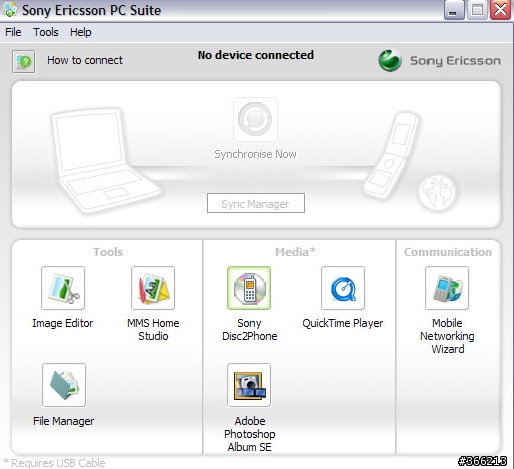This screenshot has width=514, height=469.
Task: Click the Communication section heading
Action: point(448,252)
